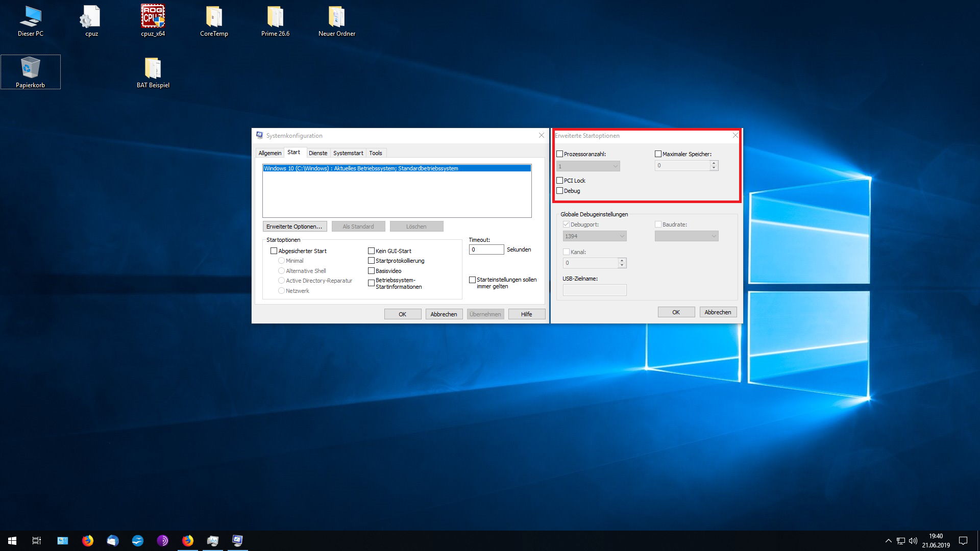Enable the PCI Lock checkbox
This screenshot has width=980, height=551.
pos(560,181)
